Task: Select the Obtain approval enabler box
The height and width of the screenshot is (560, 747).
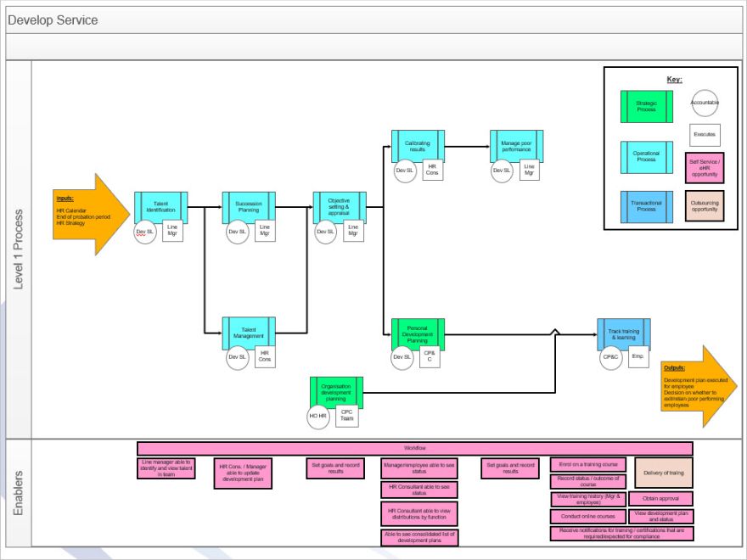Action: coord(662,498)
